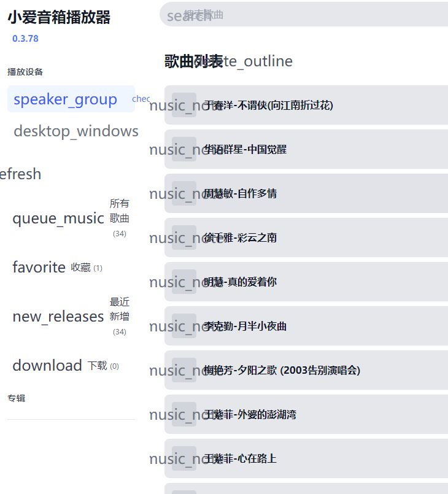Select the song 李克勤-月半小夜曲

(x=245, y=326)
